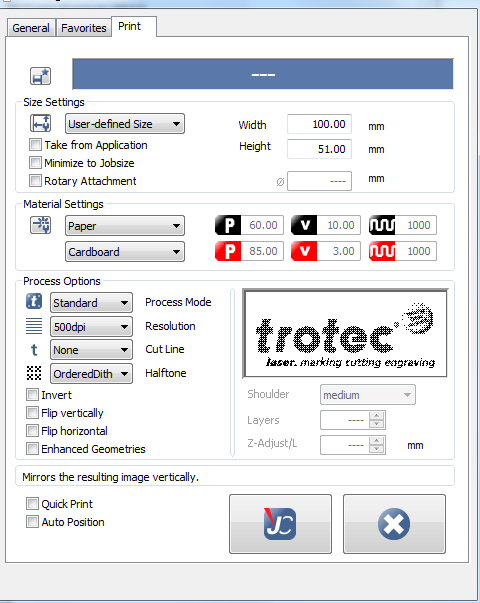Click the black engrave power P icon
Screen dimensions: 480x603
click(228, 225)
